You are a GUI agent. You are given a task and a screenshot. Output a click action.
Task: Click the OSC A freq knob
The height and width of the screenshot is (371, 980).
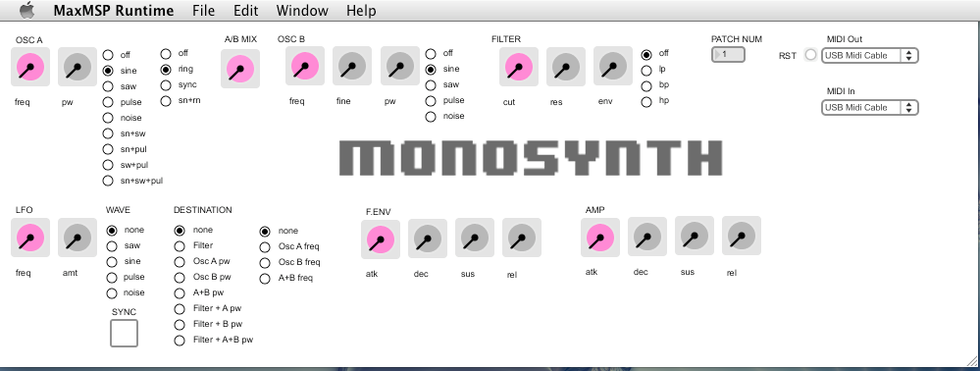30,67
